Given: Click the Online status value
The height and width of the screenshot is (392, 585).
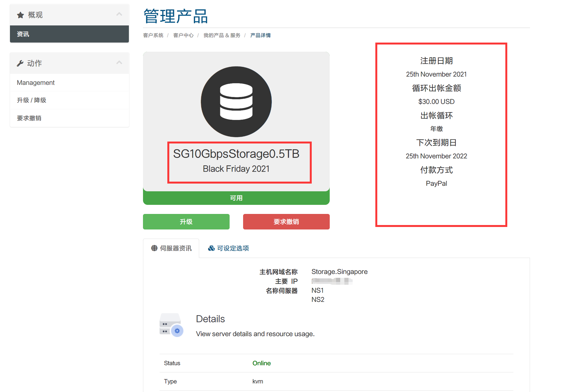Looking at the screenshot, I should click(x=261, y=363).
